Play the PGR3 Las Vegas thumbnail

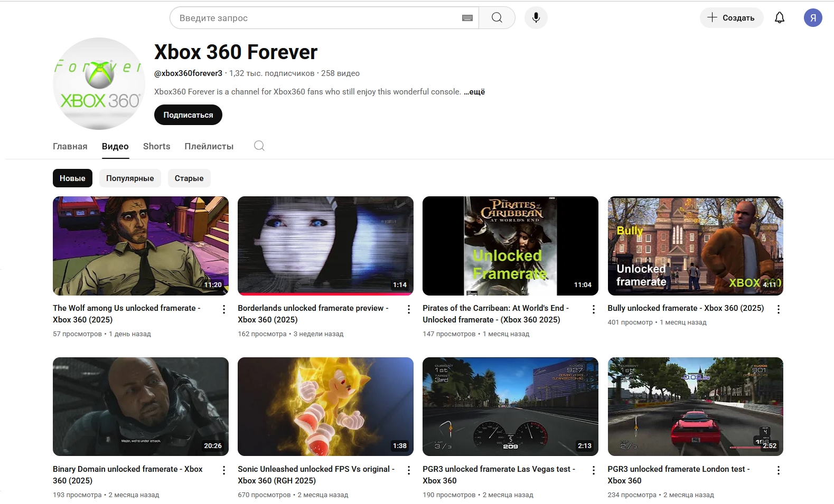[x=510, y=407]
